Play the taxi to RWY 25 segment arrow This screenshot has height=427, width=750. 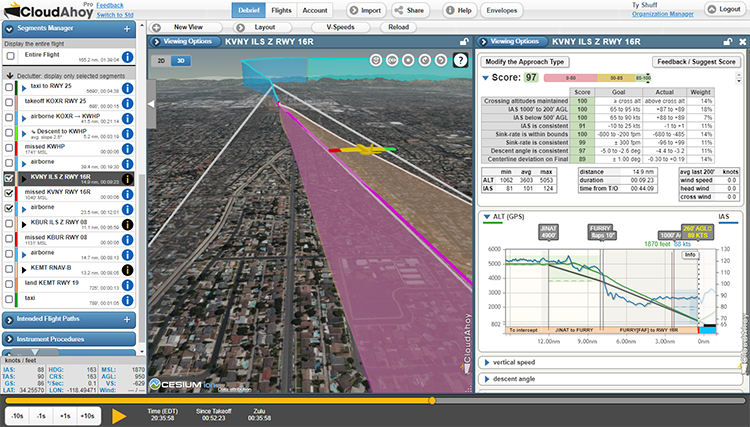(24, 88)
